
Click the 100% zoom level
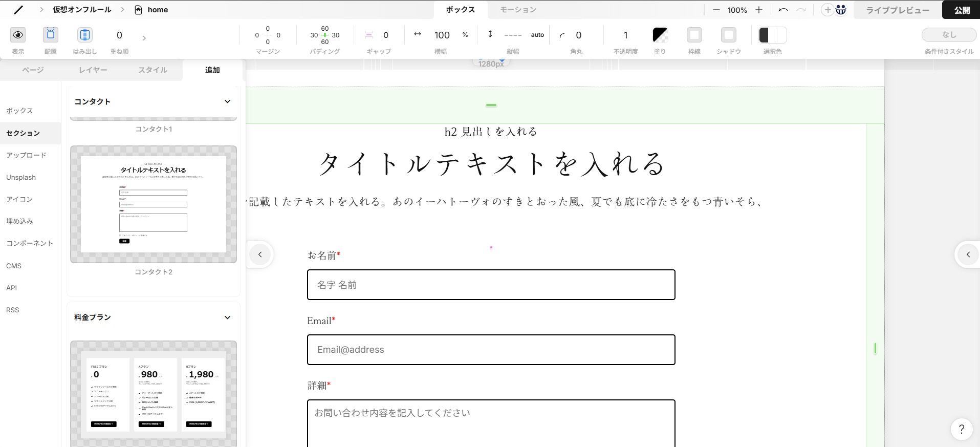[x=737, y=10]
